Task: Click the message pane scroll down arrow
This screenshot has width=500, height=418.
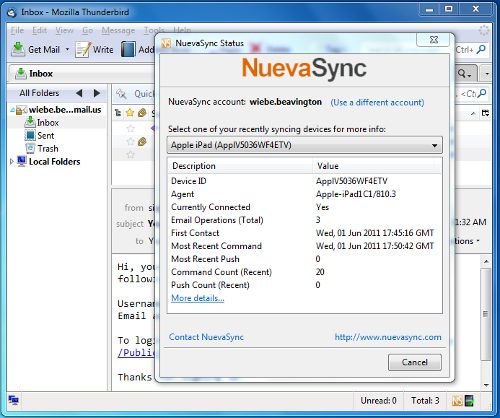Action: [x=486, y=385]
